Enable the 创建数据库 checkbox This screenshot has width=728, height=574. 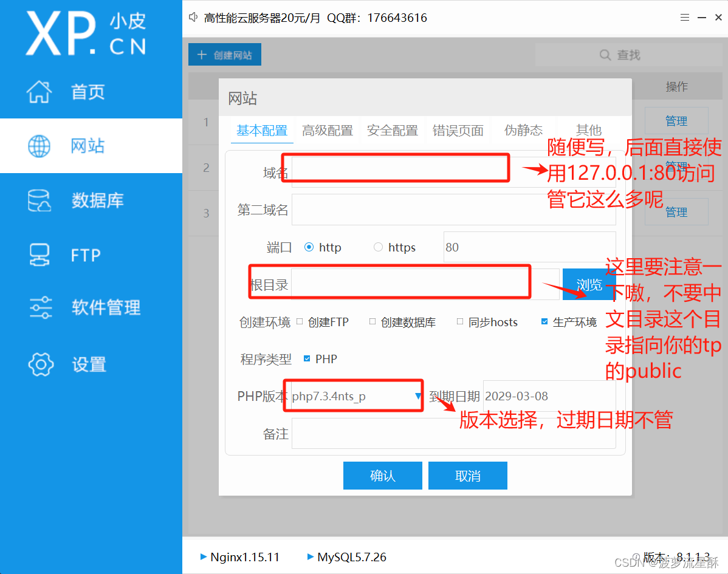373,321
